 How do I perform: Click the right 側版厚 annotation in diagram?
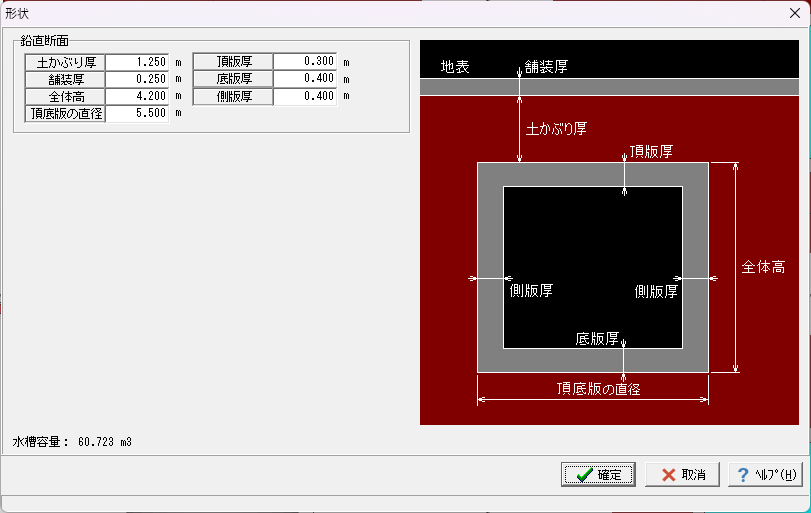click(x=656, y=292)
